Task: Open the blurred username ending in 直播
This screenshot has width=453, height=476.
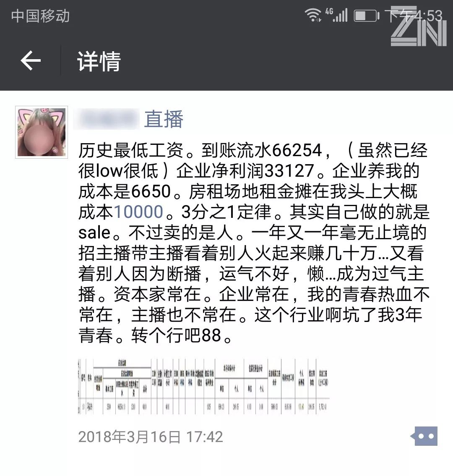Action: coord(128,119)
